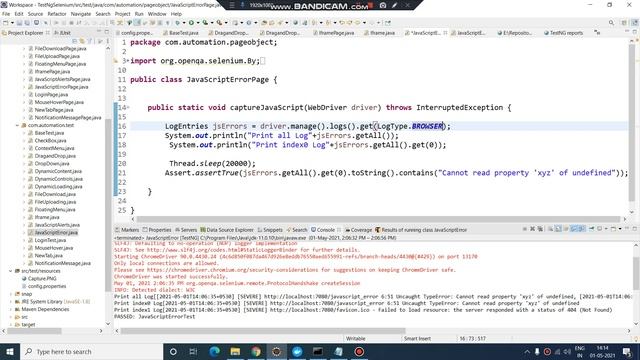Viewport: 640px width, 360px height.
Task: Select JavaScriptError.java in the tree
Action: (x=56, y=233)
